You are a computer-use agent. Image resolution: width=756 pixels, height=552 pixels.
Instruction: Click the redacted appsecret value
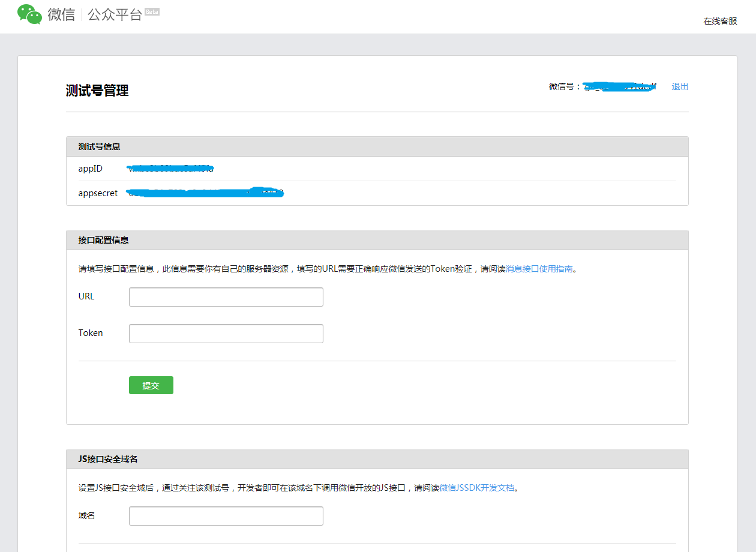(x=205, y=193)
